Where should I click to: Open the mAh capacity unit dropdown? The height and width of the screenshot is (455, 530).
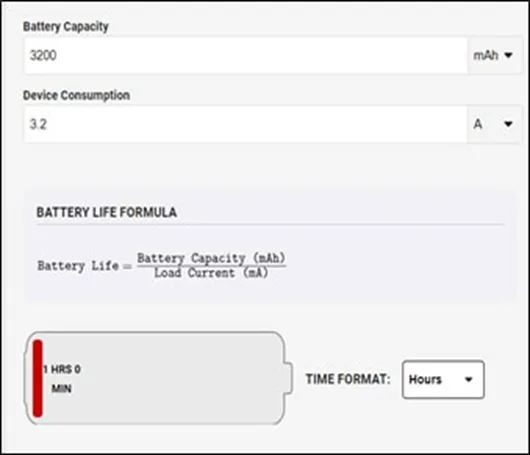494,55
